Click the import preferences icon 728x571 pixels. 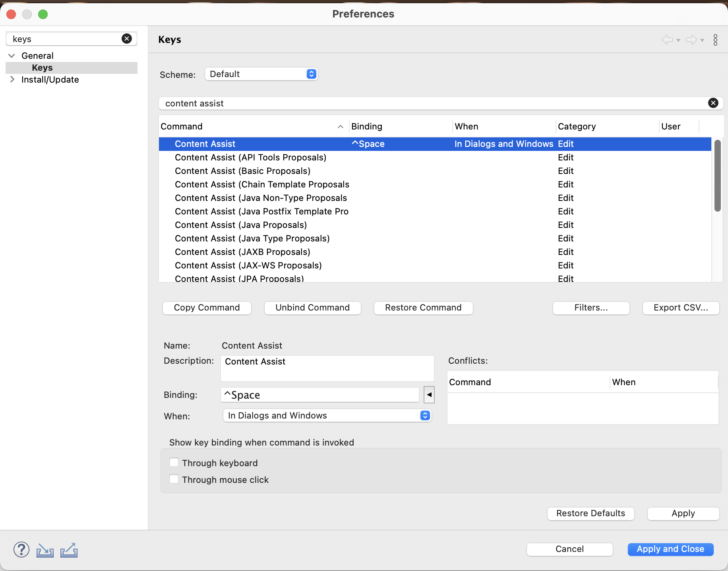(x=45, y=550)
